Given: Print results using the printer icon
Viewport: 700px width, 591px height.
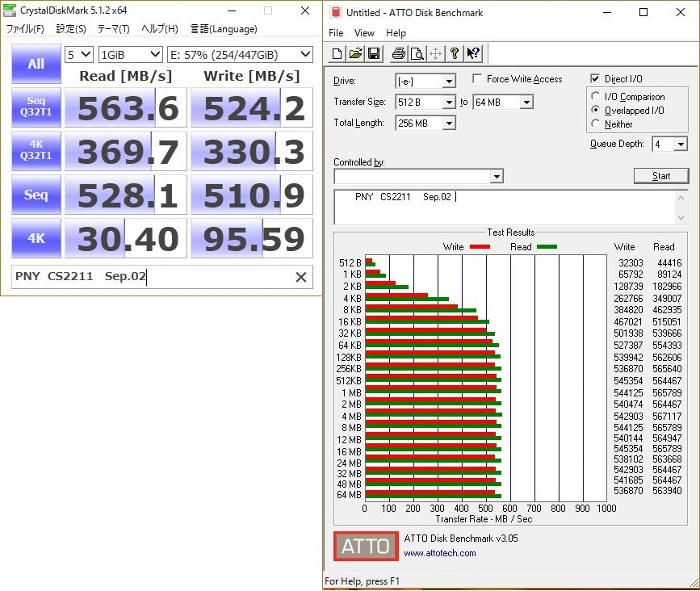Looking at the screenshot, I should coord(399,54).
